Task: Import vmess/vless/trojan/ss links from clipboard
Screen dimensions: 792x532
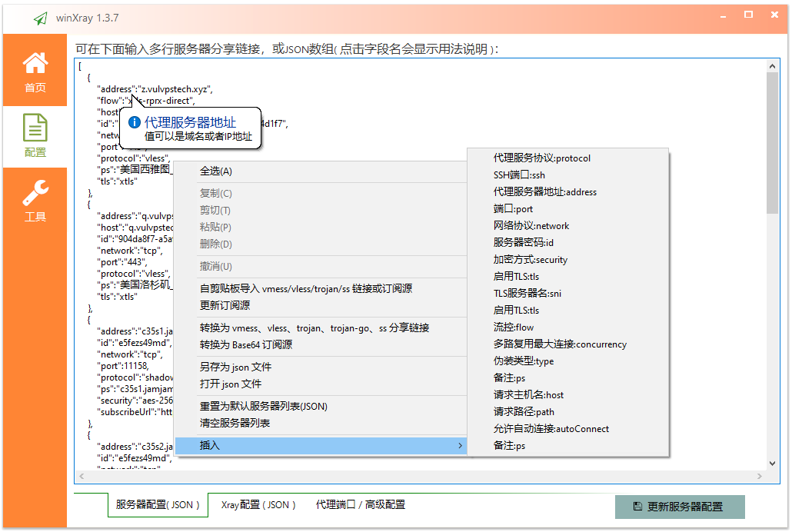Action: 320,288
